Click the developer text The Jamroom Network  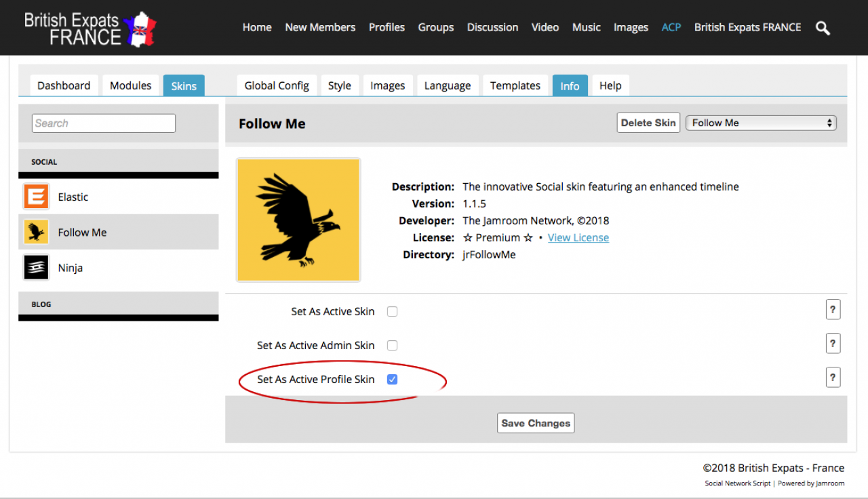536,220
